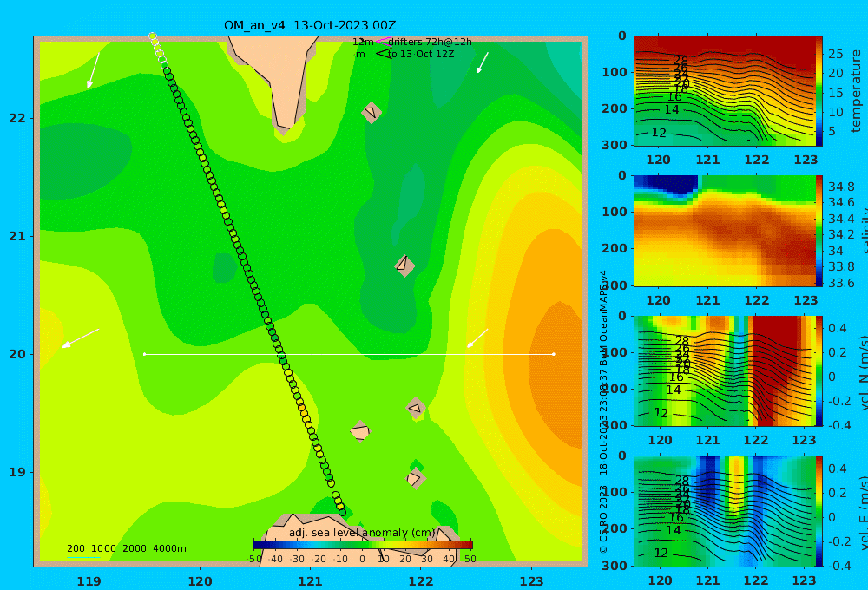Click the right endpoint of the white transect line
The height and width of the screenshot is (590, 868).
click(554, 354)
